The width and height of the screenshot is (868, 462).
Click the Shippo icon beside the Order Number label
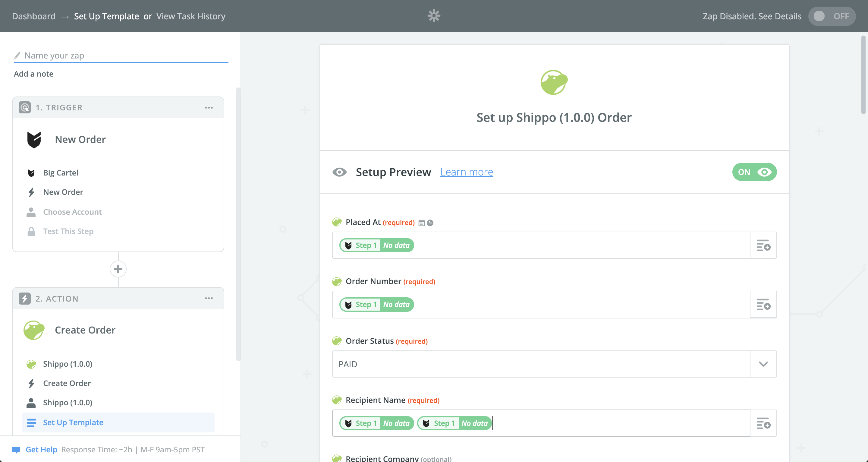click(337, 281)
